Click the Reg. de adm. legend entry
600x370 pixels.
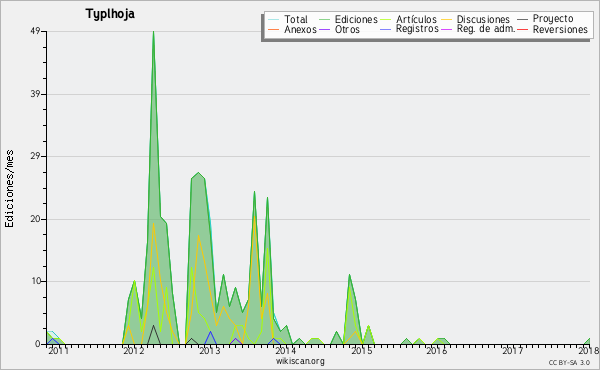[478, 29]
